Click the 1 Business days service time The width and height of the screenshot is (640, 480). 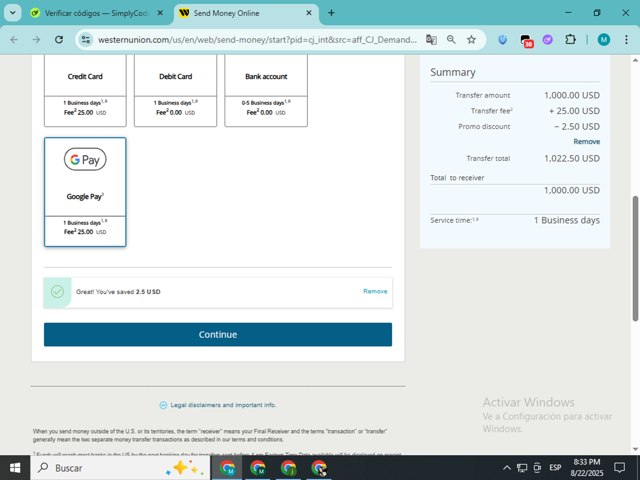(x=567, y=220)
